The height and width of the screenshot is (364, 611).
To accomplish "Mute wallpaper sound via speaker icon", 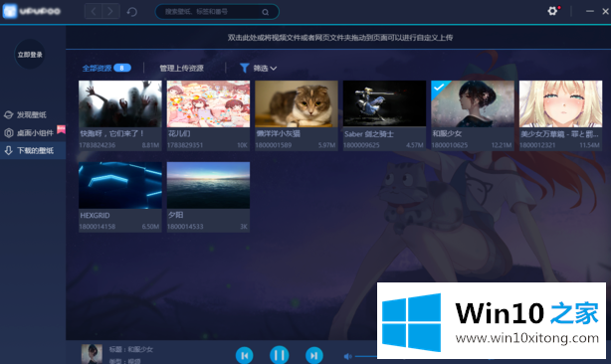I will click(x=347, y=356).
